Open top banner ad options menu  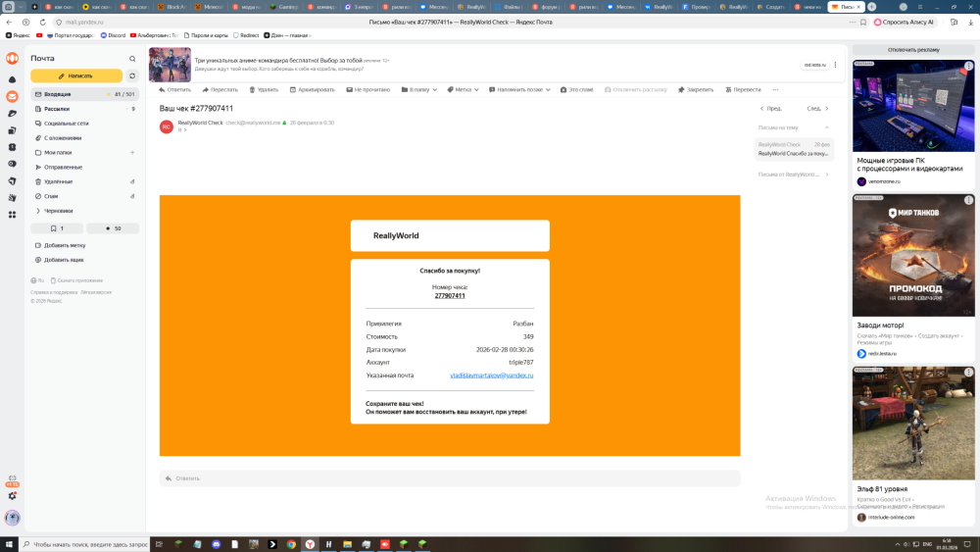[x=835, y=65]
